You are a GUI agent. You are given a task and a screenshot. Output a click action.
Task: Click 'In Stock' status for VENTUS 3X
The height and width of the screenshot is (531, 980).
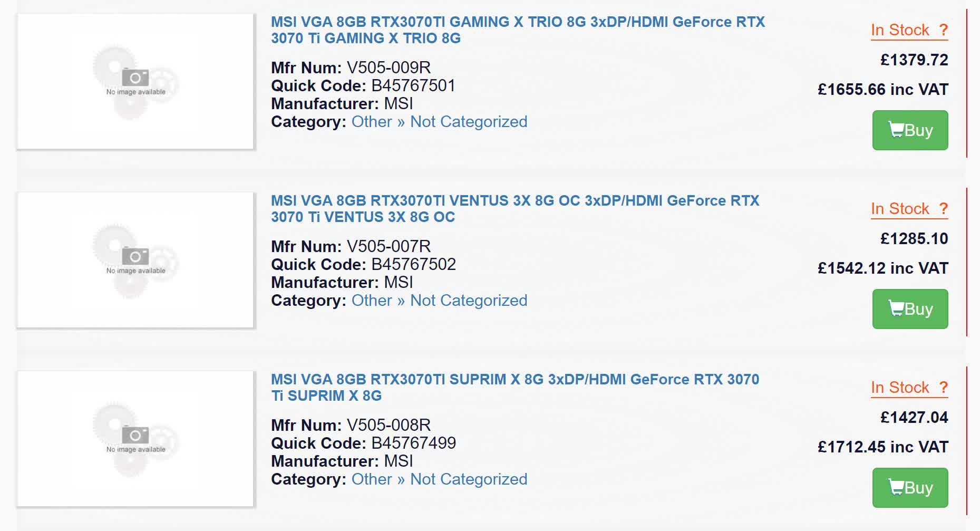900,209
